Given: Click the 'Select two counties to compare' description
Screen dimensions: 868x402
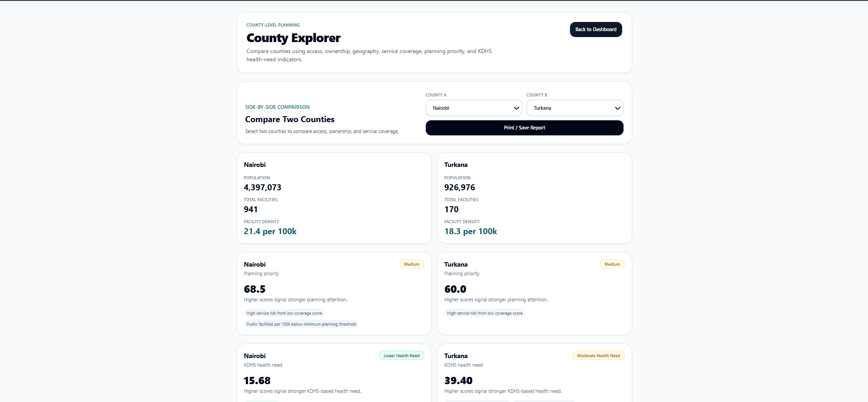Looking at the screenshot, I should tap(322, 132).
